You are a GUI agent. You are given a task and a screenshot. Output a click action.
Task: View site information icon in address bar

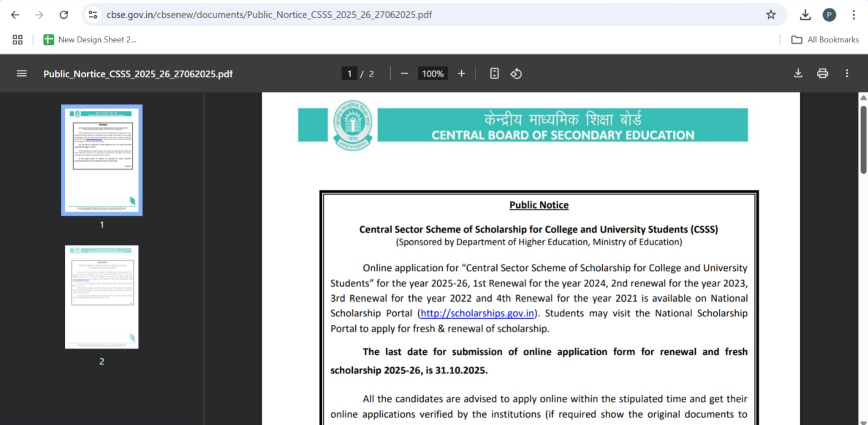(93, 15)
